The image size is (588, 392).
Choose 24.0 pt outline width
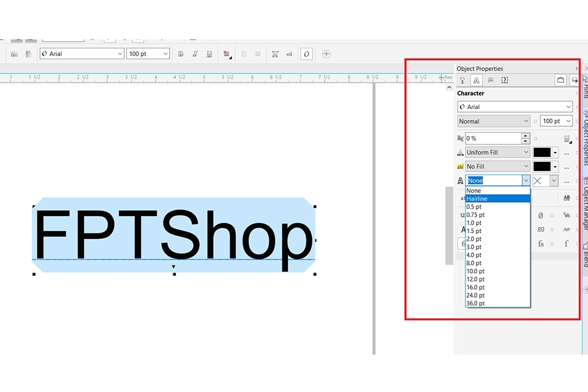[x=497, y=295]
